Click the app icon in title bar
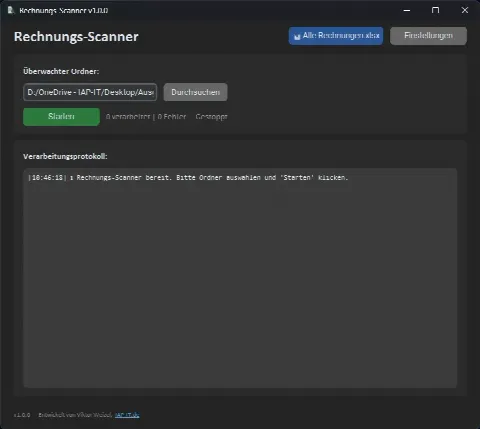This screenshot has width=480, height=429. [x=11, y=10]
